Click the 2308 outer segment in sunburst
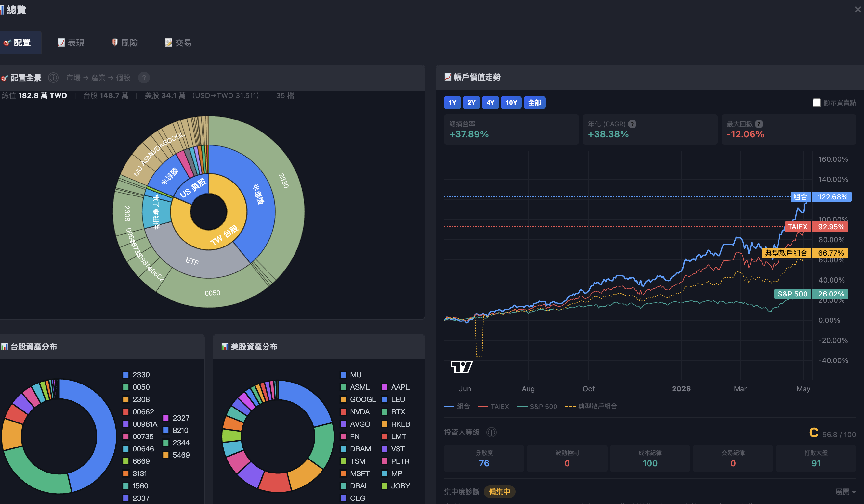Image resolution: width=864 pixels, height=504 pixels. 127,213
